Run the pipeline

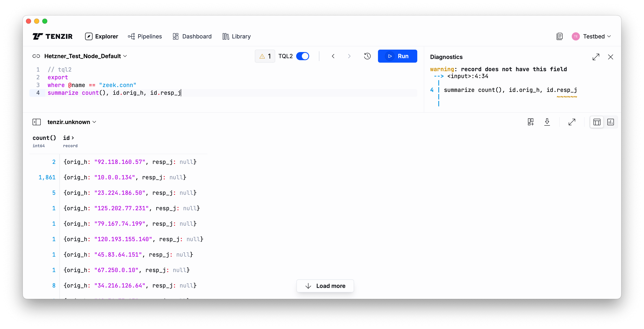397,56
